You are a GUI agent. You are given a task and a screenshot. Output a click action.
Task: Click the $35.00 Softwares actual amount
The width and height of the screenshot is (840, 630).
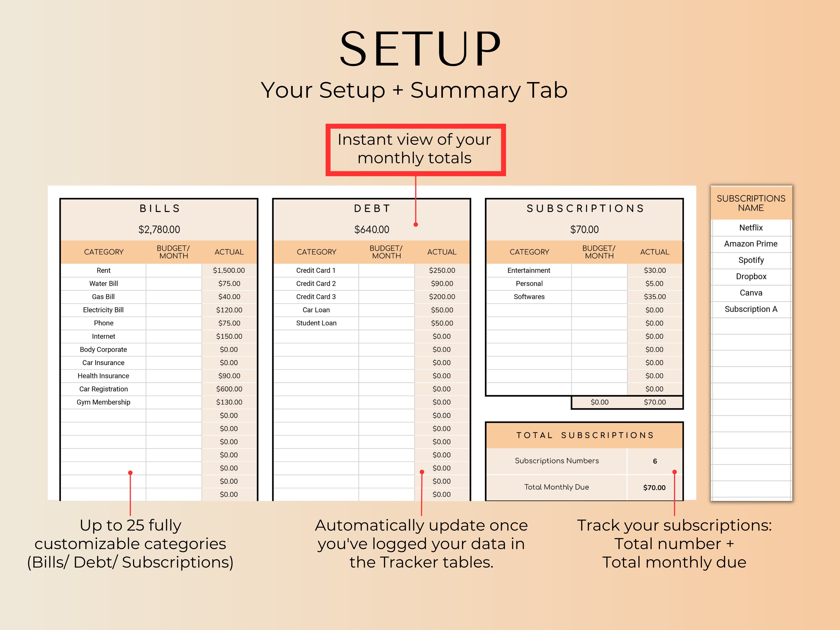coord(655,297)
